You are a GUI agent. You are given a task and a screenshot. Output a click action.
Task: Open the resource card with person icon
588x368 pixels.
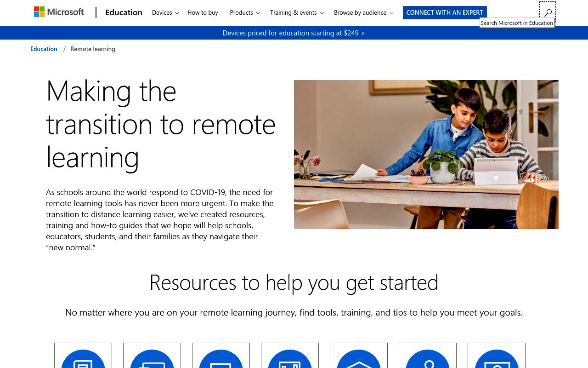click(x=428, y=356)
